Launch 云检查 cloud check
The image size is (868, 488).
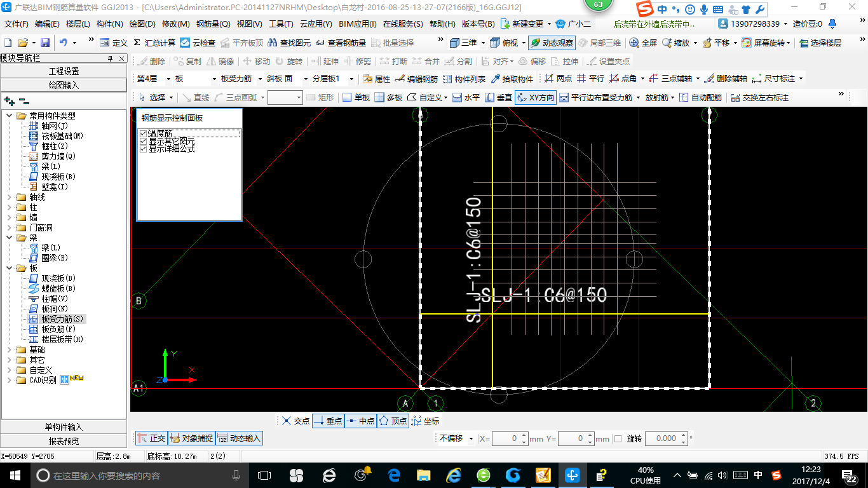coord(198,43)
